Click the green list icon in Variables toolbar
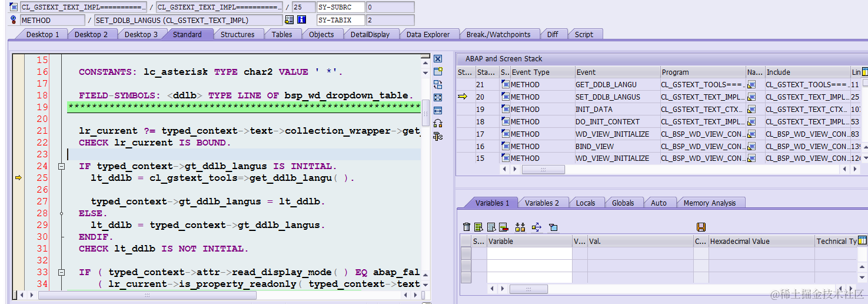The height and width of the screenshot is (304, 868). (x=479, y=227)
